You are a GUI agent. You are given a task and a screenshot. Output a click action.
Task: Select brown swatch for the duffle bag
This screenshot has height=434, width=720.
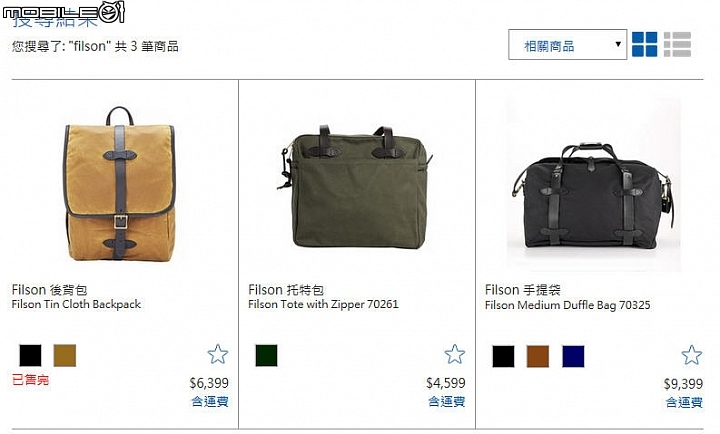pos(538,356)
